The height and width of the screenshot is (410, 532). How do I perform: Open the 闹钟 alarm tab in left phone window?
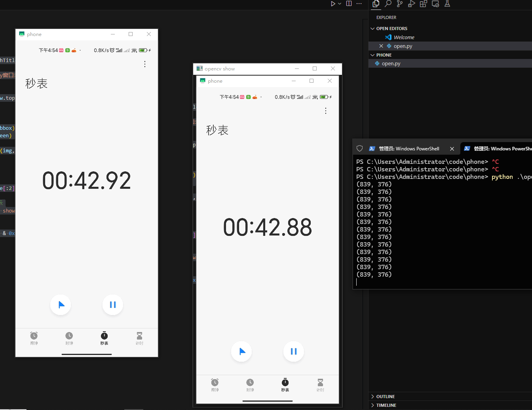click(34, 338)
